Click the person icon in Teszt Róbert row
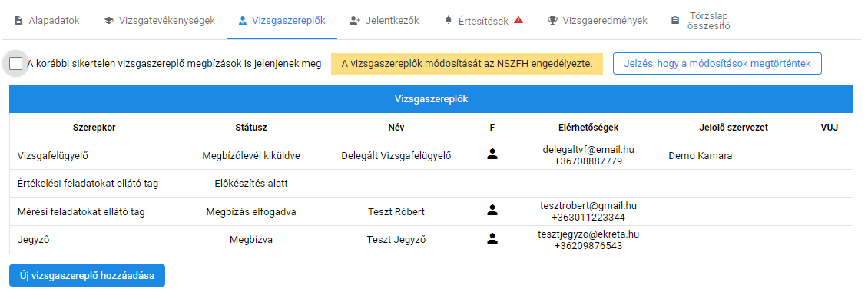This screenshot has width=868, height=299. (x=492, y=211)
